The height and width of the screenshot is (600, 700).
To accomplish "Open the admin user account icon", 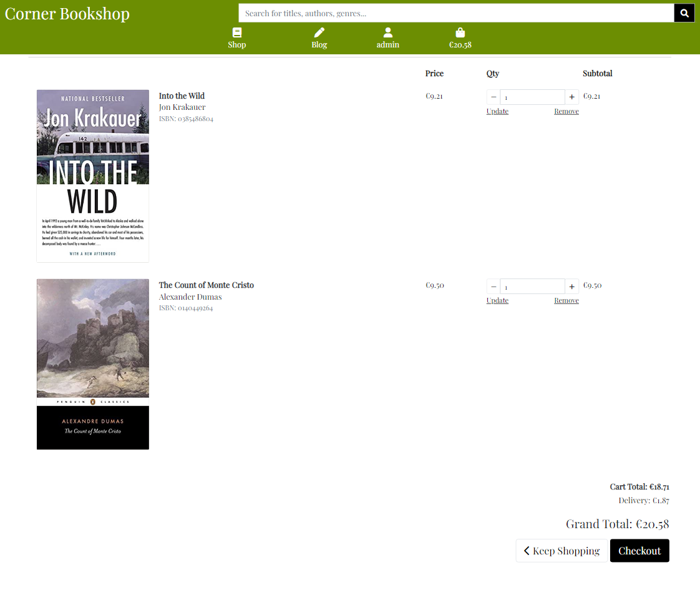I will 388,32.
